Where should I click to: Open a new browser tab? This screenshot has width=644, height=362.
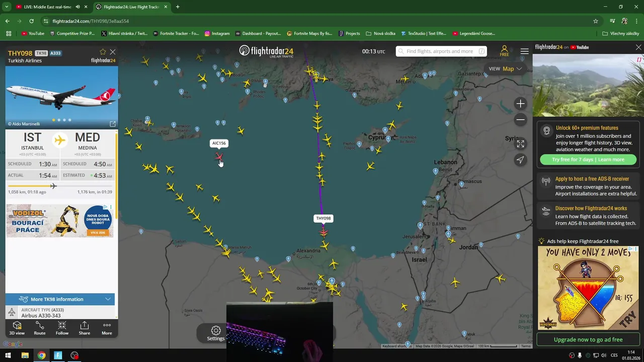pyautogui.click(x=178, y=7)
